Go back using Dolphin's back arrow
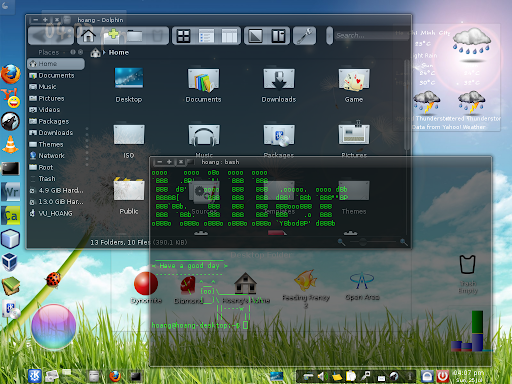 tap(40, 36)
